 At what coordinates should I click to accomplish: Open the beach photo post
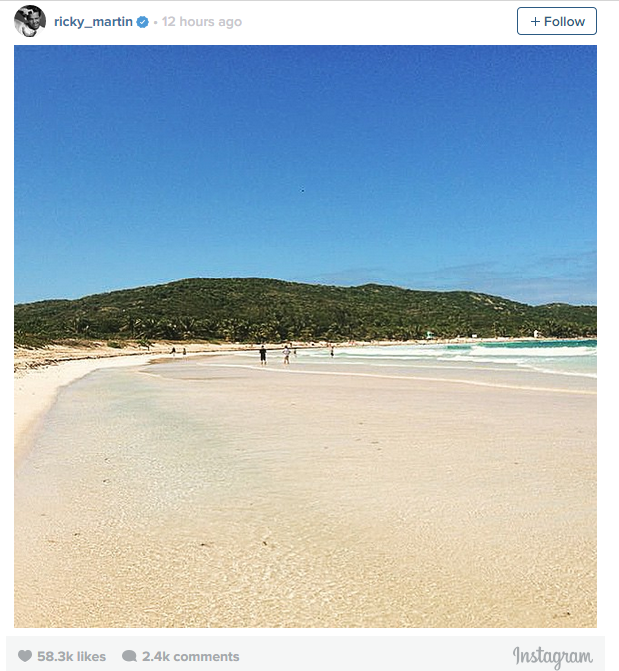(x=305, y=336)
